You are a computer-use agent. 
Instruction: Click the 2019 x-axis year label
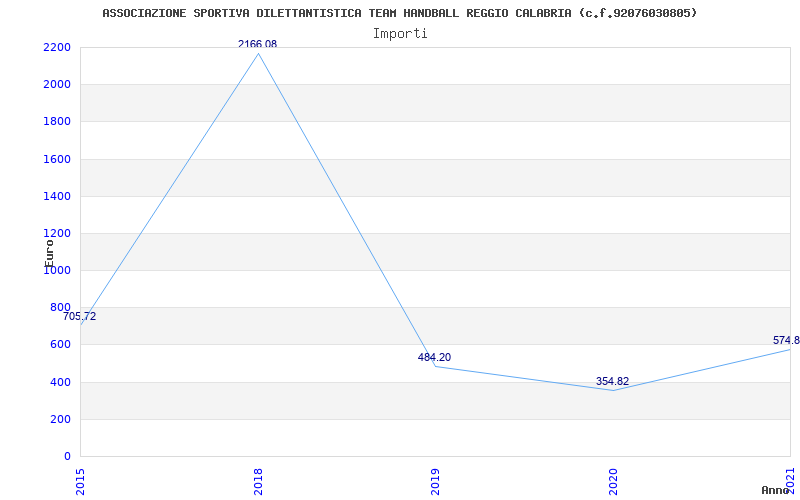click(435, 482)
